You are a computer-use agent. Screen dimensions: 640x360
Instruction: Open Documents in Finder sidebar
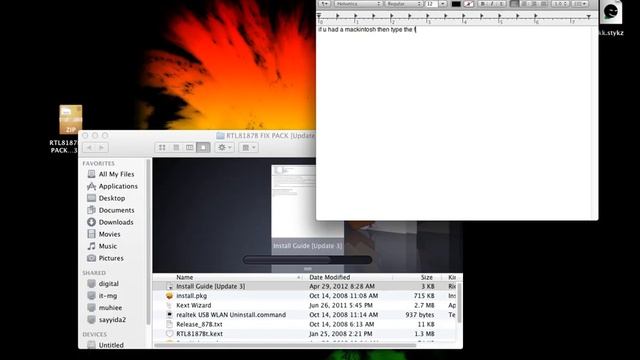[111, 210]
